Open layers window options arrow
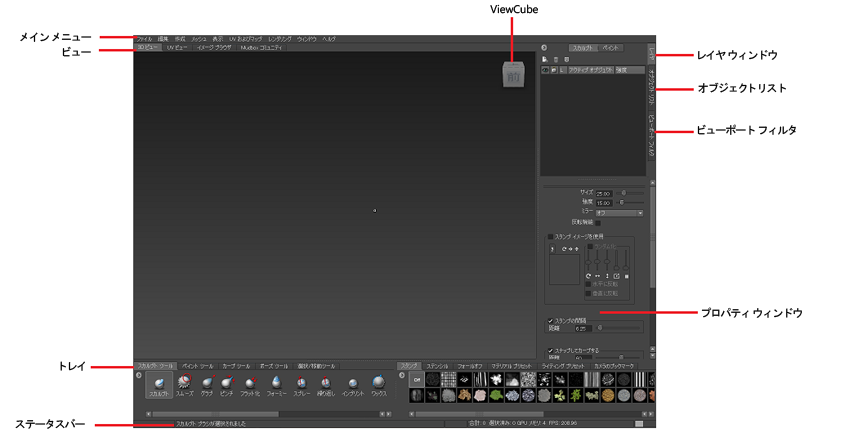Image resolution: width=849 pixels, height=433 pixels. click(x=544, y=48)
